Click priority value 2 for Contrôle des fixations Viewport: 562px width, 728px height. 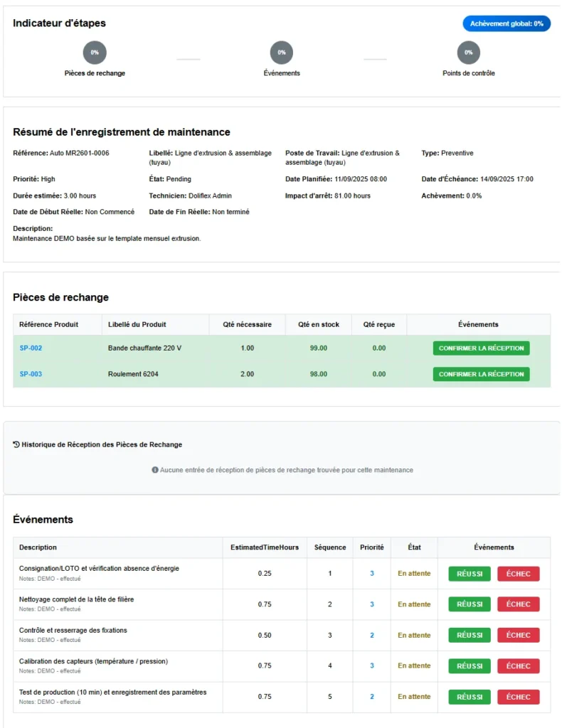pyautogui.click(x=371, y=635)
